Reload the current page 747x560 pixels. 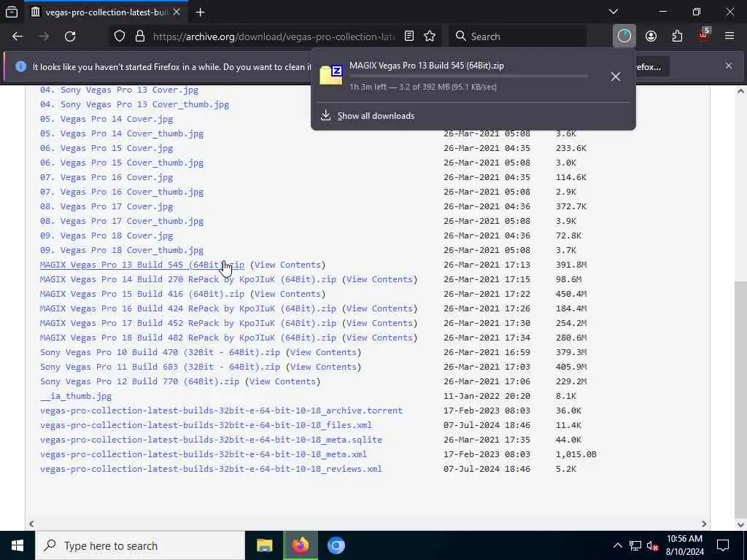(70, 36)
